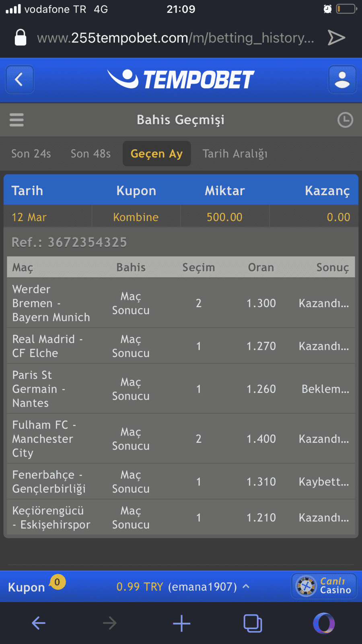Viewport: 362px width, 644px height.
Task: Tap the browser send arrow icon
Action: (336, 38)
